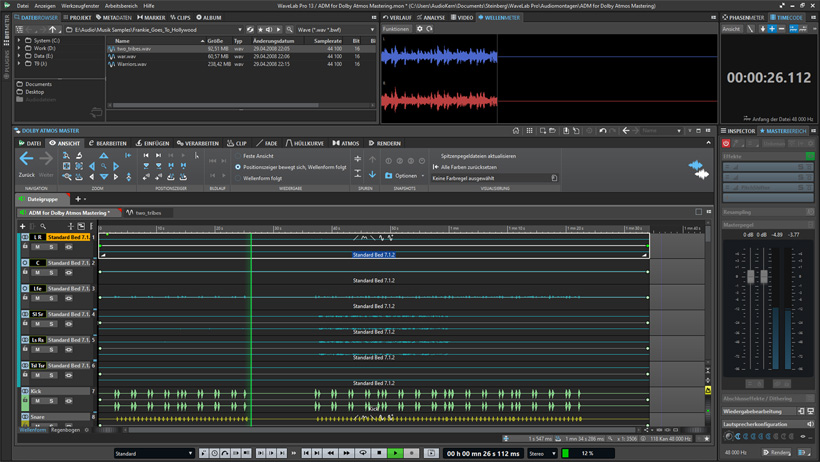Toggle monitoring eye on Ls Rs track
The image size is (820, 462).
coord(69,349)
